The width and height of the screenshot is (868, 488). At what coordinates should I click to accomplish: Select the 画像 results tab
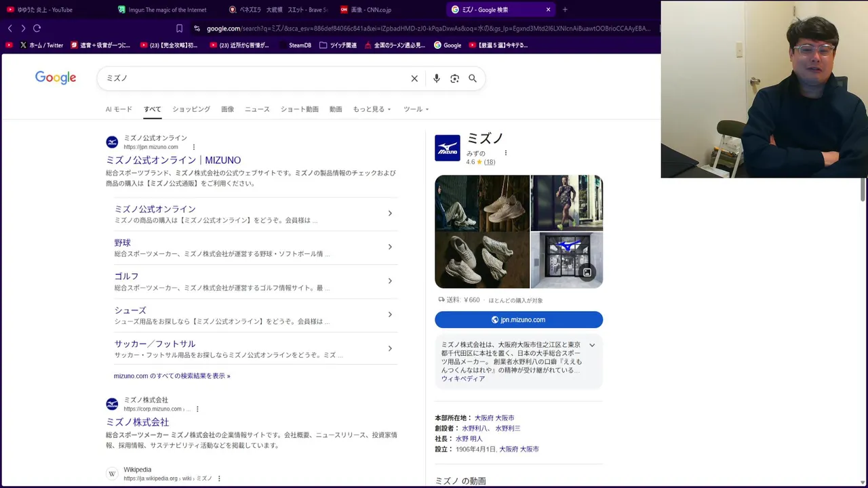[x=228, y=109]
